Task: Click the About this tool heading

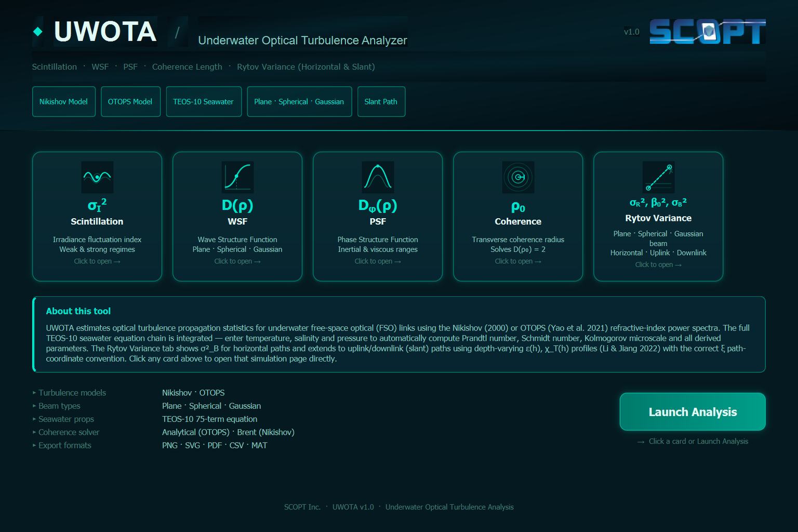Action: pos(78,311)
